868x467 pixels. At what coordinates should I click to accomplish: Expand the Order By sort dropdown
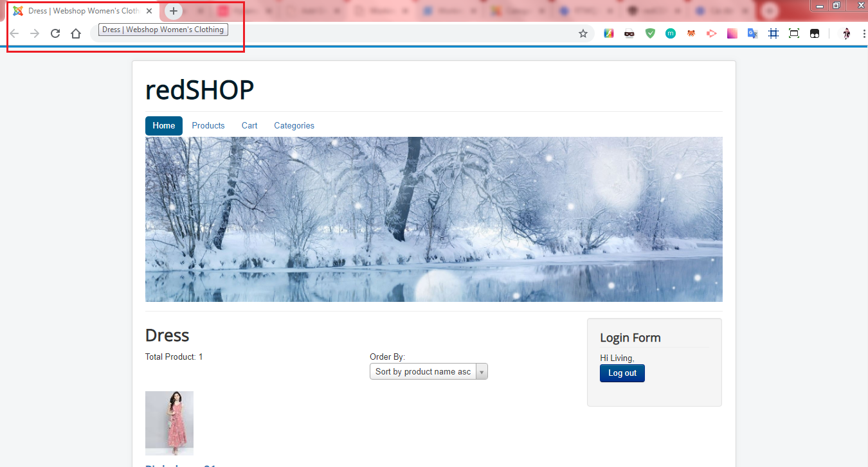[428, 372]
